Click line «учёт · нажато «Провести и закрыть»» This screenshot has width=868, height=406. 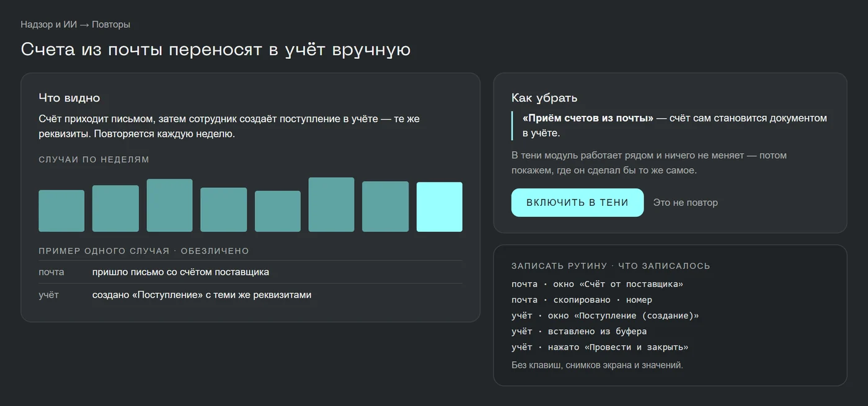pos(600,347)
